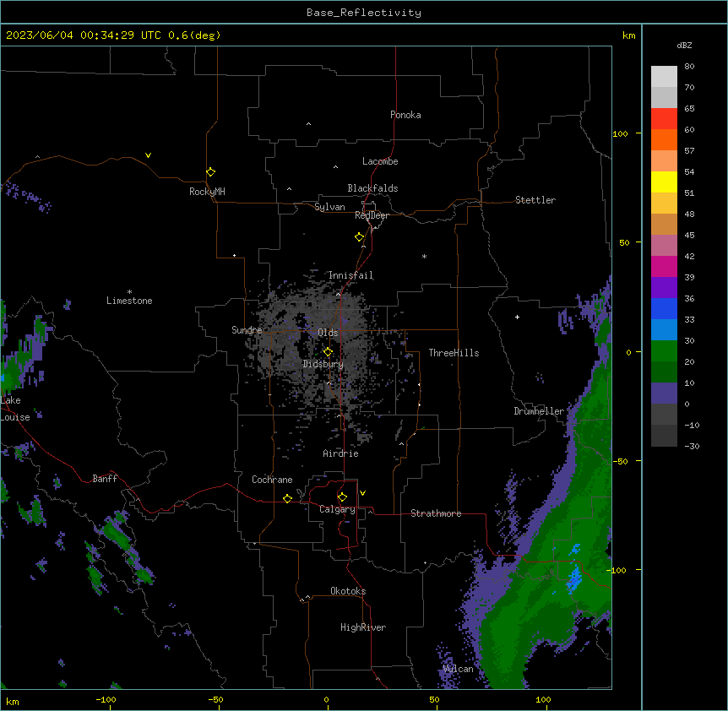This screenshot has width=728, height=711.
Task: Click the yellow v marker east of Calgary
Action: [x=362, y=493]
